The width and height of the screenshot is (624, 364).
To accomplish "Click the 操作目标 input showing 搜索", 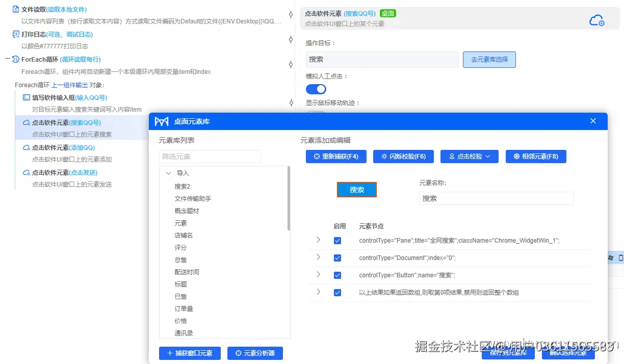I will (x=382, y=60).
